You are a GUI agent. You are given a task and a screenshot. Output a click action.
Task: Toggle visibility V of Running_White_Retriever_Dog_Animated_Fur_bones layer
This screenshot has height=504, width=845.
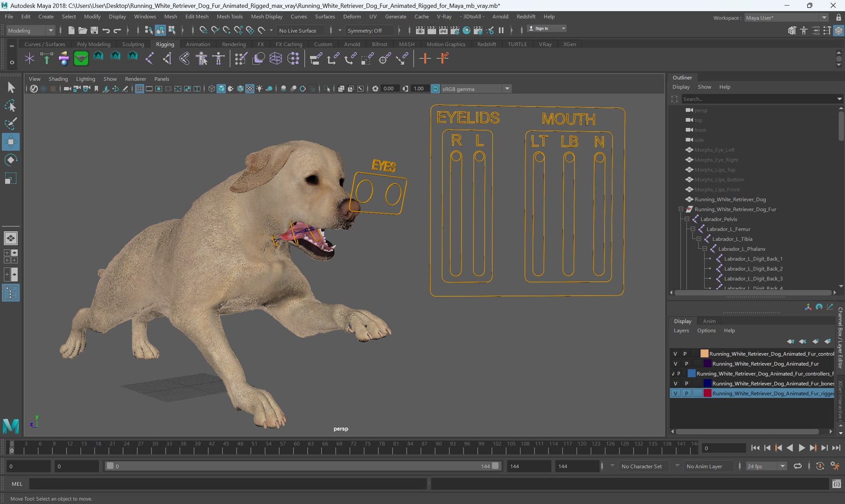coord(675,384)
